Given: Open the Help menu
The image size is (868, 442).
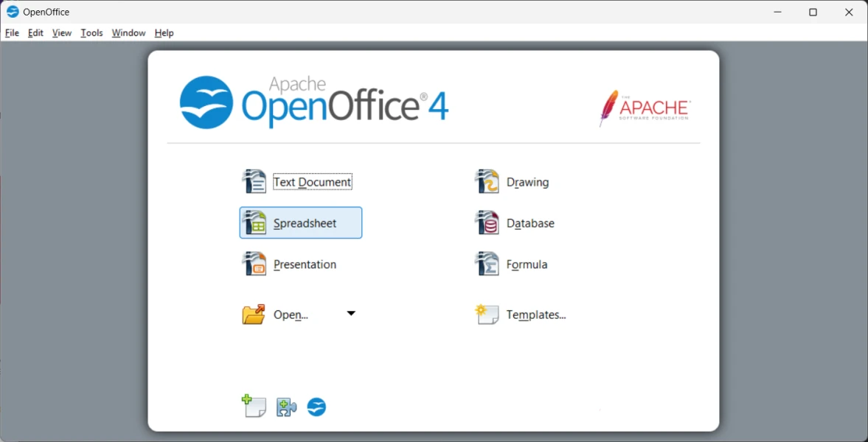Looking at the screenshot, I should point(164,33).
